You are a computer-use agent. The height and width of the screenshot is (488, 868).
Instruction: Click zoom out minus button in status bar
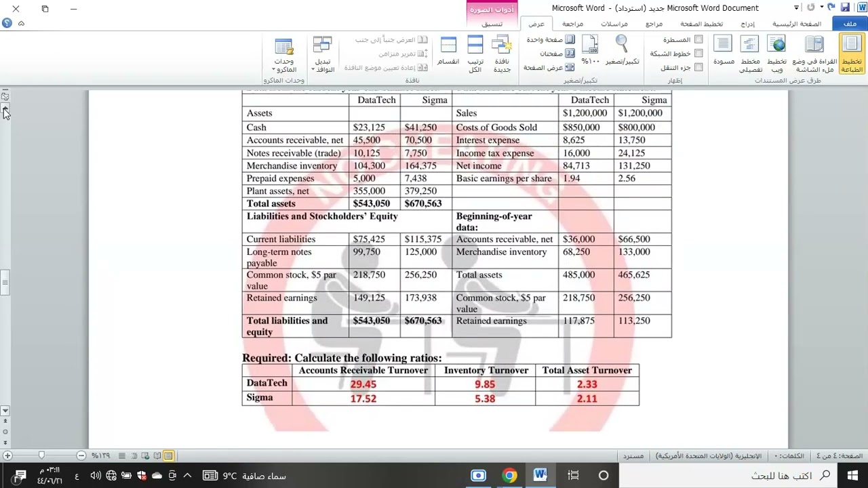(x=81, y=456)
